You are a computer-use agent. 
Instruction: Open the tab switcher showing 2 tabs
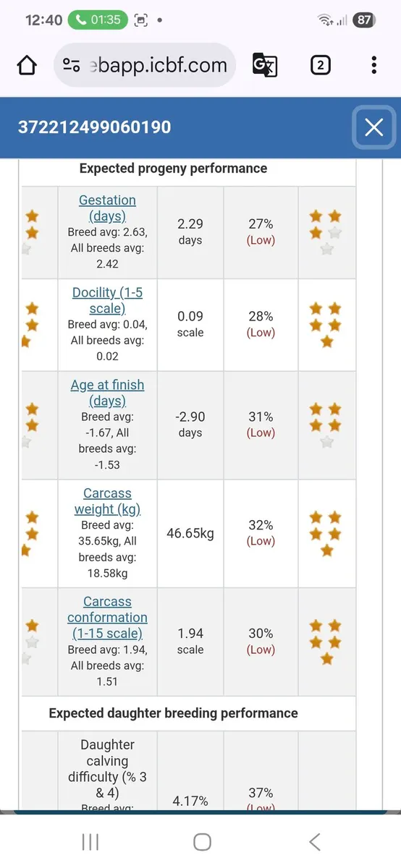pos(320,66)
